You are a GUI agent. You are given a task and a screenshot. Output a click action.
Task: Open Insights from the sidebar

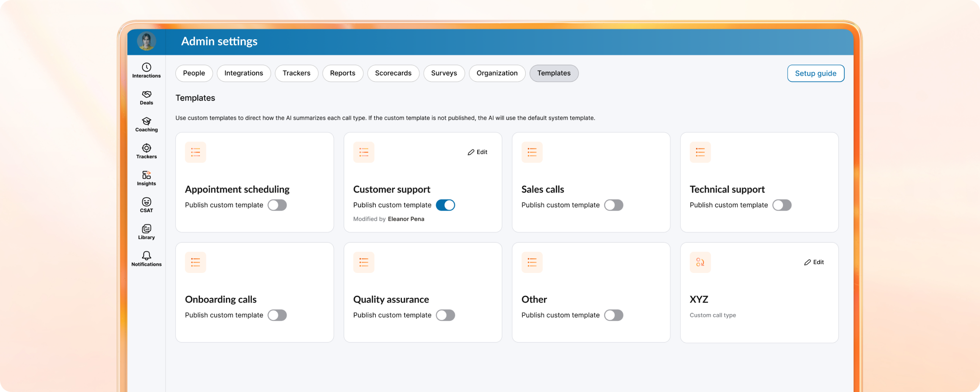click(x=146, y=178)
